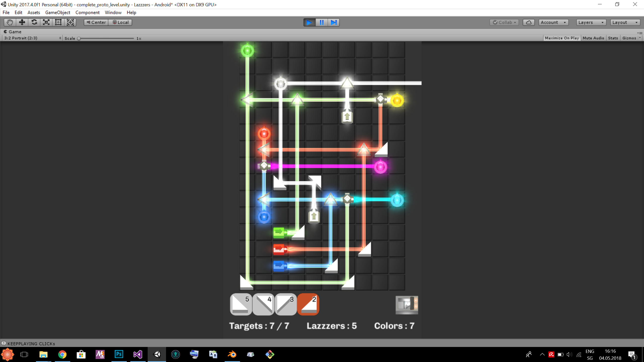Image resolution: width=644 pixels, height=362 pixels.
Task: Open the Component menu
Action: (x=87, y=12)
